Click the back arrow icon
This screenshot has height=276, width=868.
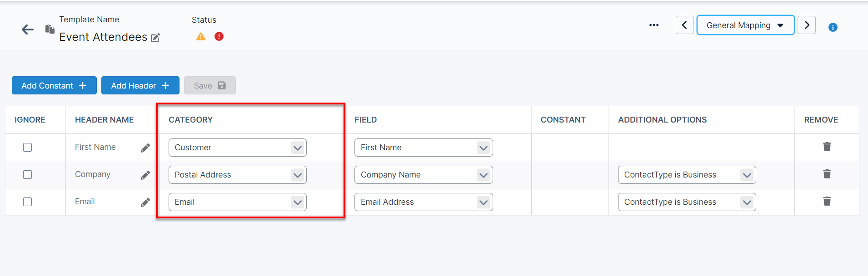[28, 30]
